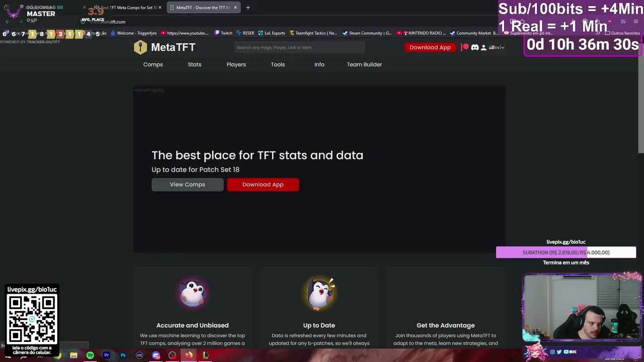This screenshot has height=362, width=644.
Task: Open the Tools navigation menu
Action: coord(278,64)
